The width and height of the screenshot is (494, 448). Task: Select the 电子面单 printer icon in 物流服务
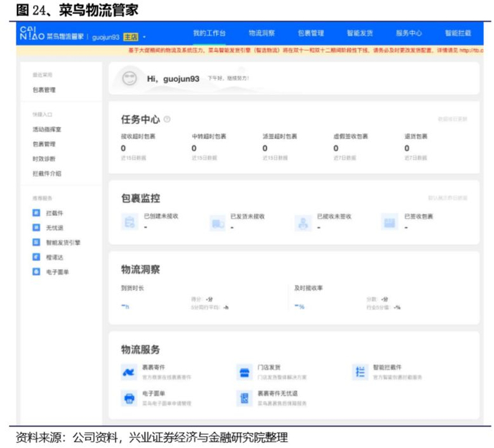(x=129, y=398)
